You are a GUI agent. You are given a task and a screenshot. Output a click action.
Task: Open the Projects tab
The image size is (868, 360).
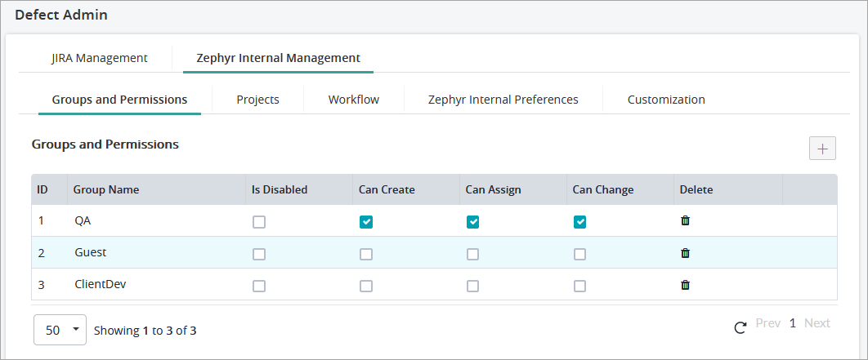pos(257,100)
